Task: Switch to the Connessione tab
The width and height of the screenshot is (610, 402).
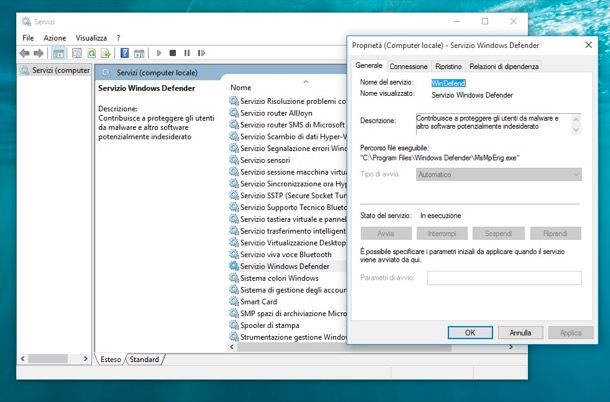Action: (408, 67)
